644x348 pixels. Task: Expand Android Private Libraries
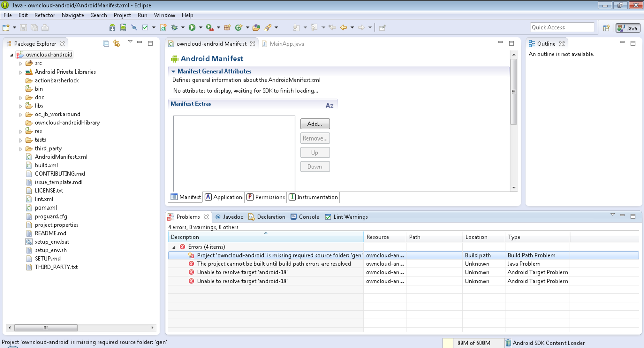tap(21, 72)
